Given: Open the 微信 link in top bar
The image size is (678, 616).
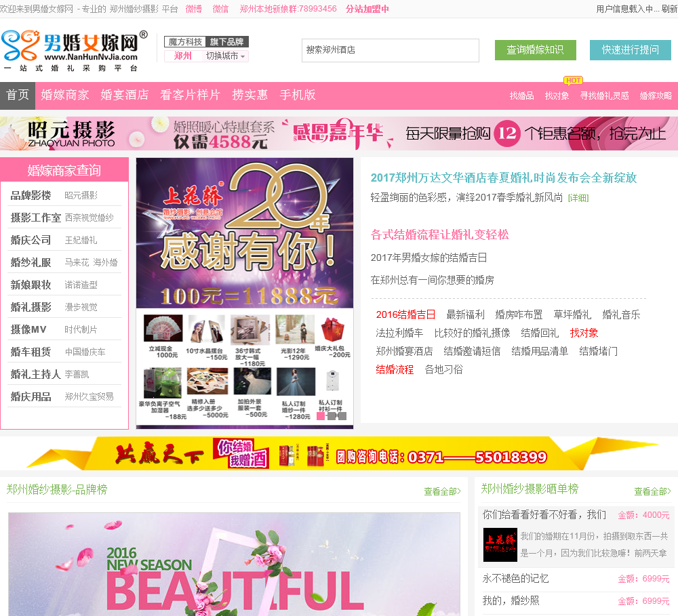Looking at the screenshot, I should click(x=220, y=9).
